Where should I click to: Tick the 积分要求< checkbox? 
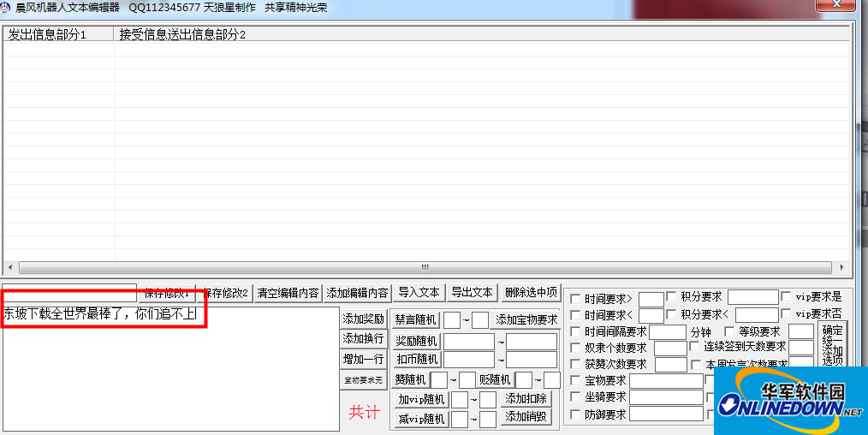(671, 314)
